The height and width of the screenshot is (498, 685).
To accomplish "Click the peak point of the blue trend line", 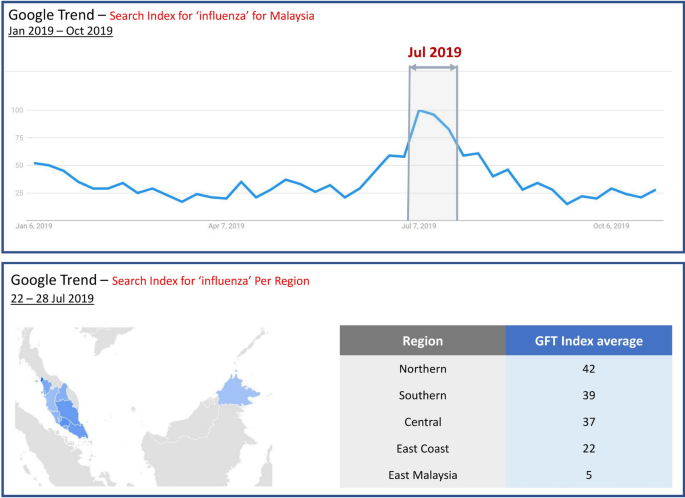I will click(x=419, y=111).
